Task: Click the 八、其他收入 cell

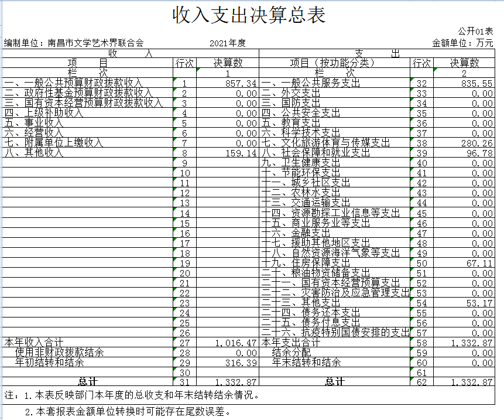Action: pyautogui.click(x=88, y=153)
